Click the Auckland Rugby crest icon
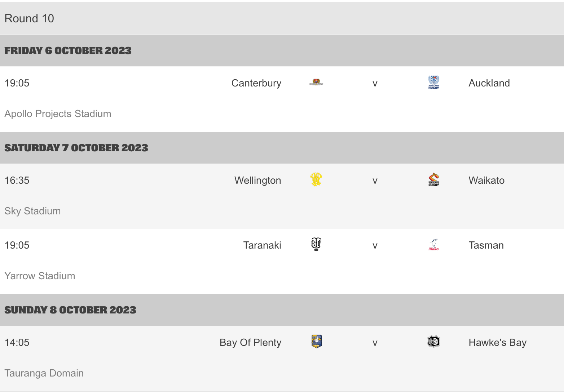 433,83
